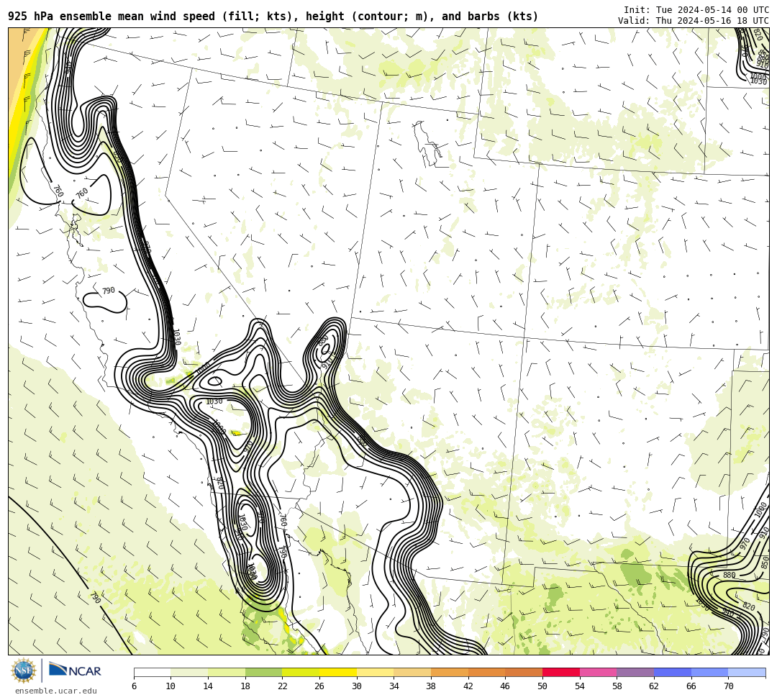The image size is (777, 700).
Task: Pick the red 50–54 kts color swatch
Action: click(561, 672)
